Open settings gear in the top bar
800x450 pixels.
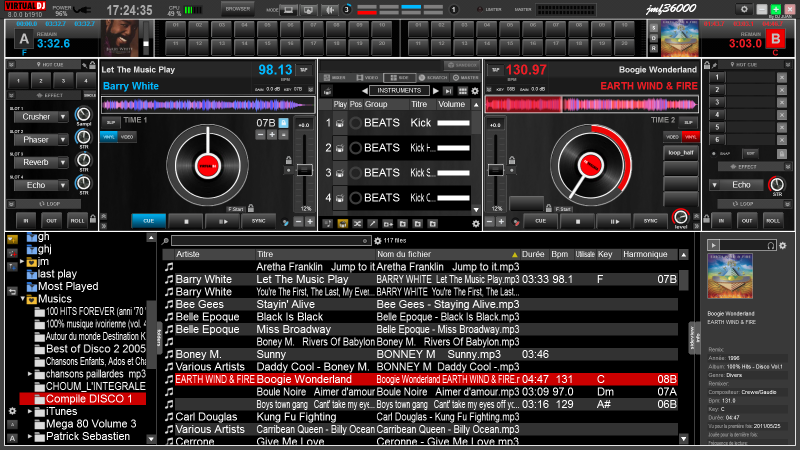coord(744,9)
